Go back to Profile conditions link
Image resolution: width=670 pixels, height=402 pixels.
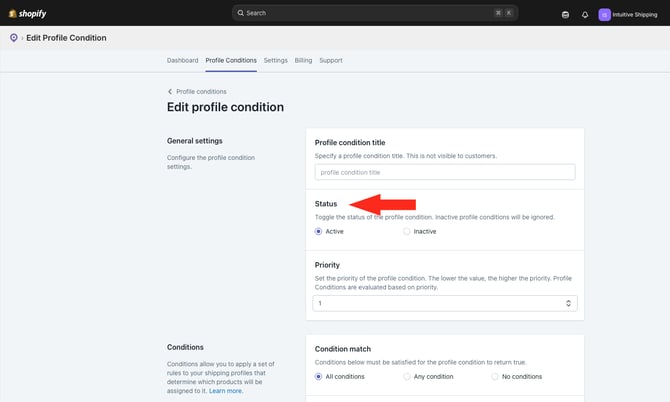click(201, 91)
